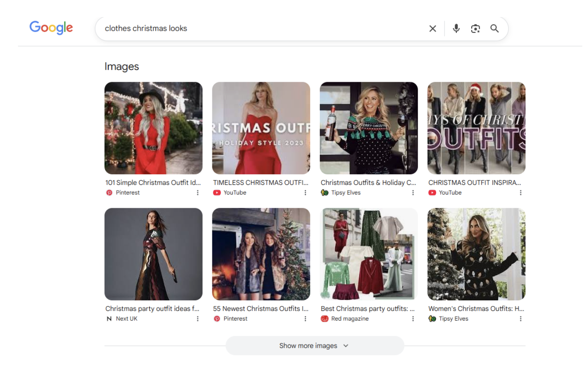Open the Tipsy Elves sweater with wine image
This screenshot has width=588, height=368.
pyautogui.click(x=369, y=128)
